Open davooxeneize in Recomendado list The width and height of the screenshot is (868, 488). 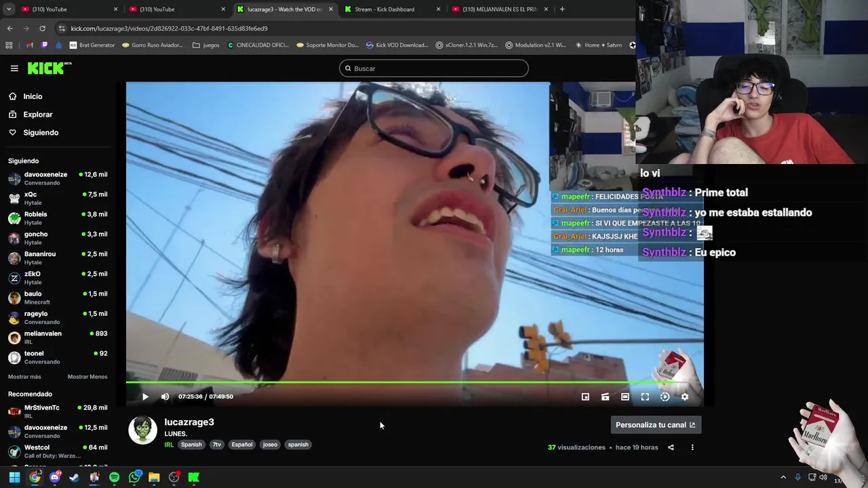pyautogui.click(x=58, y=431)
